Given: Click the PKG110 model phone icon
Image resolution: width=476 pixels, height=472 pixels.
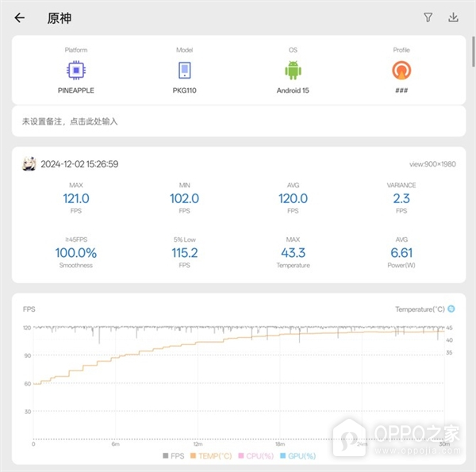Looking at the screenshot, I should tap(184, 70).
